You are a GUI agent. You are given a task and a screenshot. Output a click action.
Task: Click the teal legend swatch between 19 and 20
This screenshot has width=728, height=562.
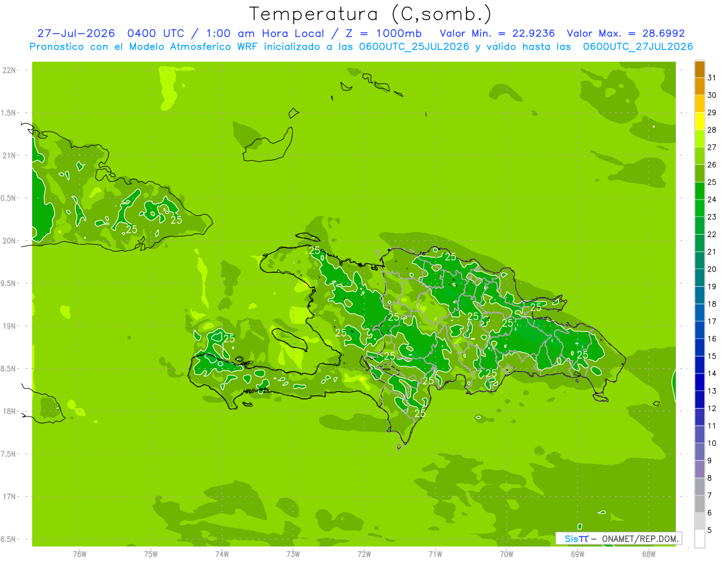pyautogui.click(x=699, y=278)
